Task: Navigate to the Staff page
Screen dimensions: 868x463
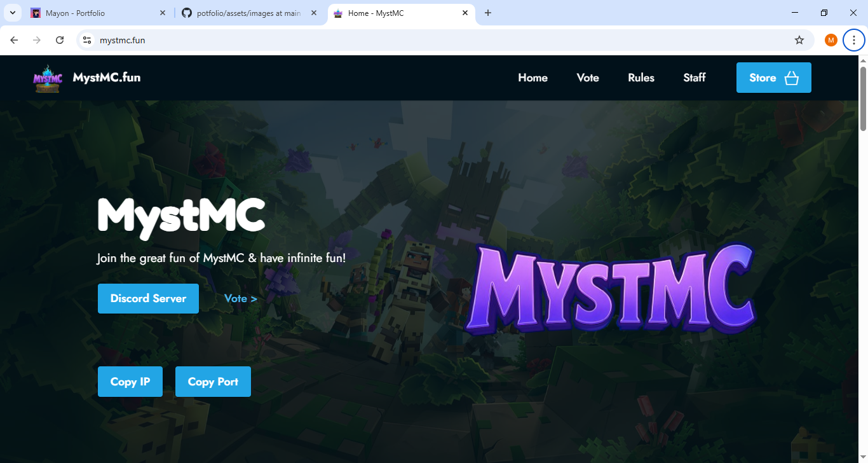Action: point(694,78)
